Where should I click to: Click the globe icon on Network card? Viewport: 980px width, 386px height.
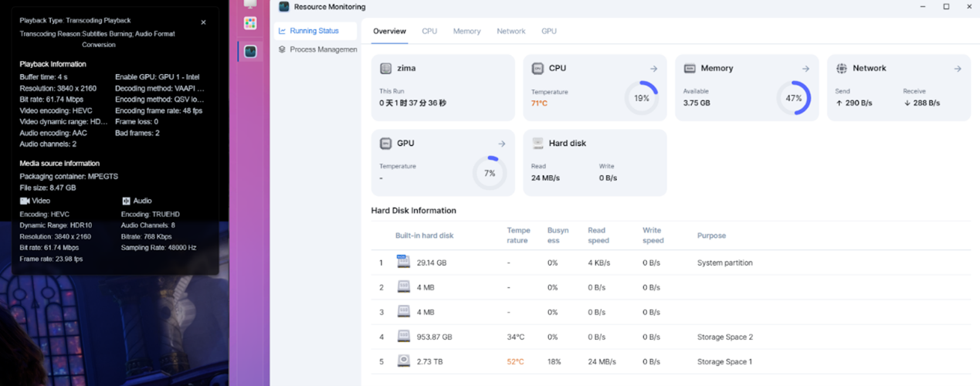tap(842, 69)
